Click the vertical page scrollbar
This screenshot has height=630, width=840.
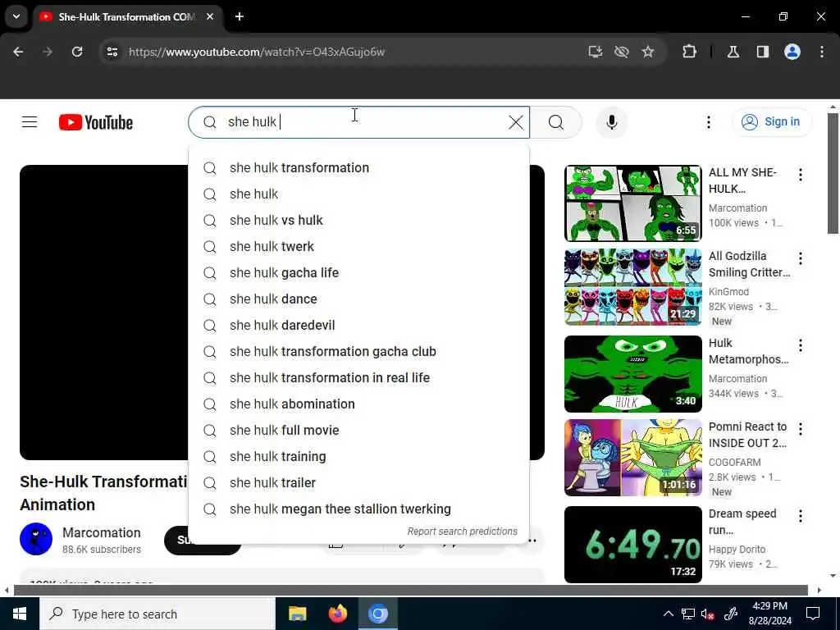click(x=833, y=174)
